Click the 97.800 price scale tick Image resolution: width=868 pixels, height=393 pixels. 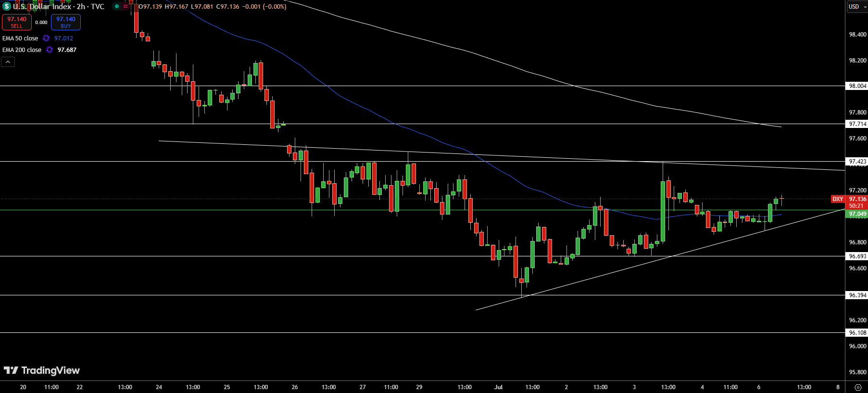click(x=857, y=113)
